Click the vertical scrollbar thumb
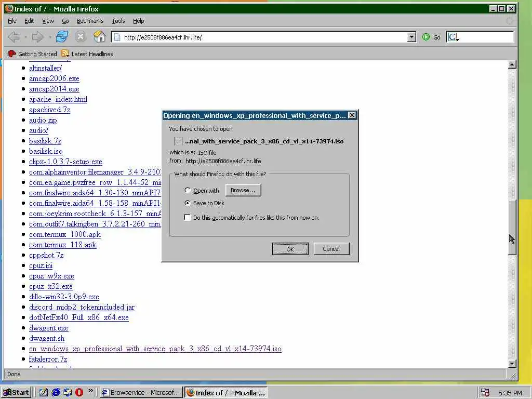This screenshot has height=399, width=532. coord(512,228)
